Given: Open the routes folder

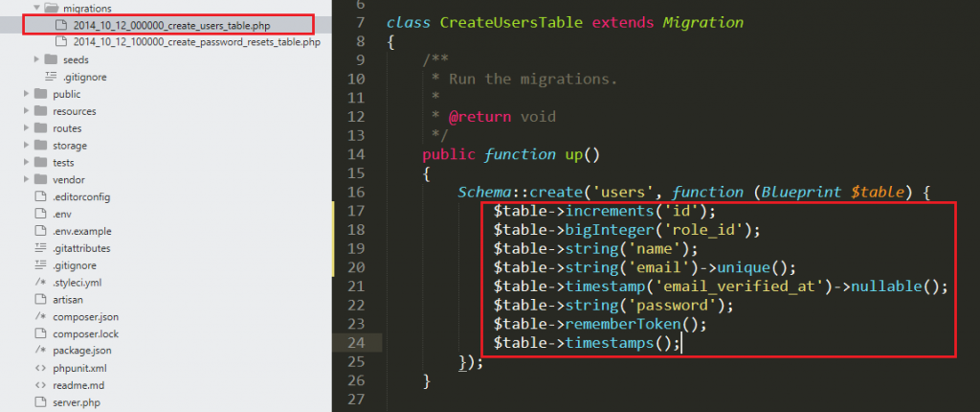Looking at the screenshot, I should pos(67,128).
